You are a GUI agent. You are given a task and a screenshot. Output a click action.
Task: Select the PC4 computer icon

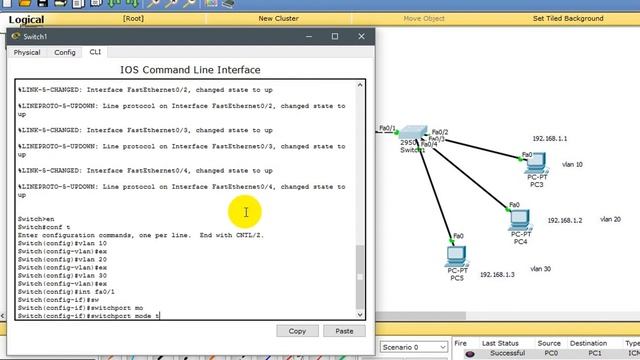click(x=520, y=220)
